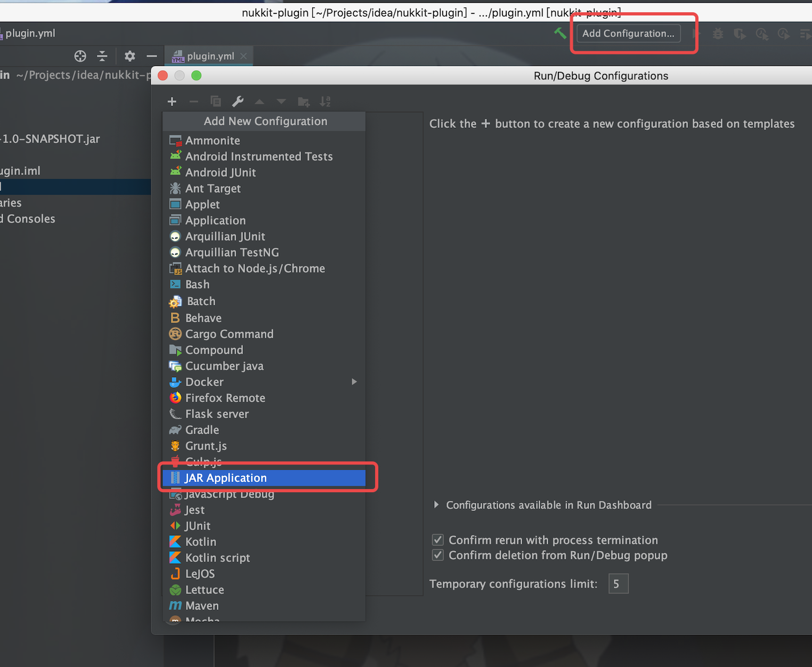Toggle Confirm rerun with process termination
Image resolution: width=812 pixels, height=667 pixels.
point(438,540)
